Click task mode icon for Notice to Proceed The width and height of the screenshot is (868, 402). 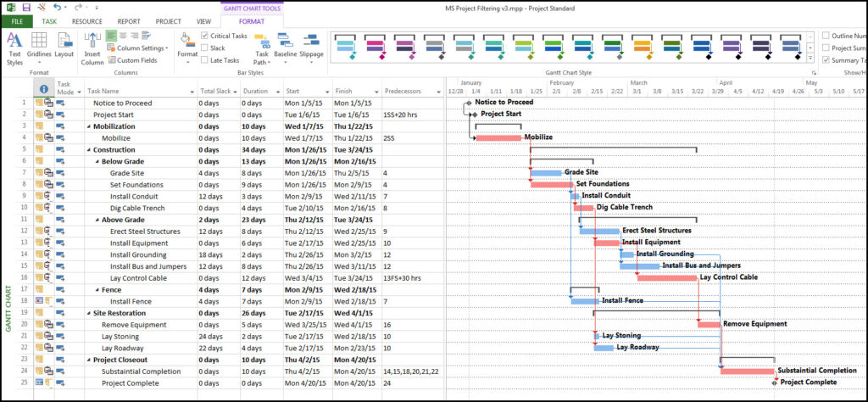pyautogui.click(x=60, y=103)
